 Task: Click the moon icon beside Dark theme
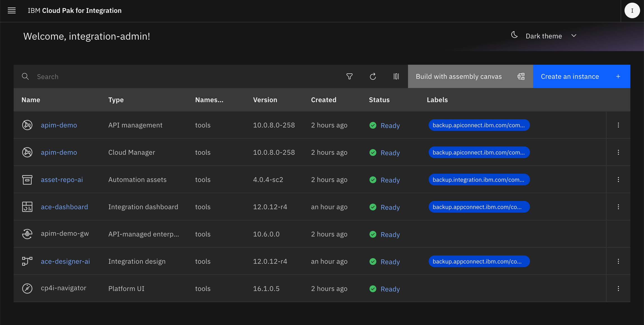tap(515, 35)
